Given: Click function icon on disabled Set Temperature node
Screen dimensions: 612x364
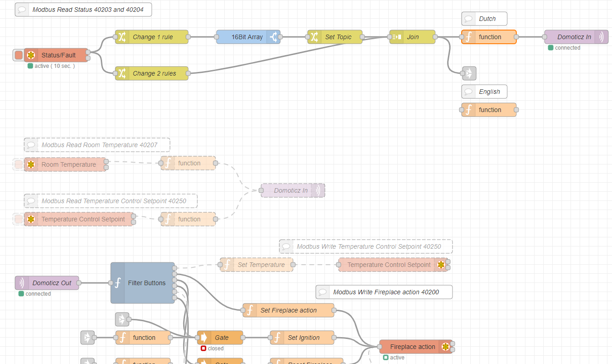Looking at the screenshot, I should 227,265.
